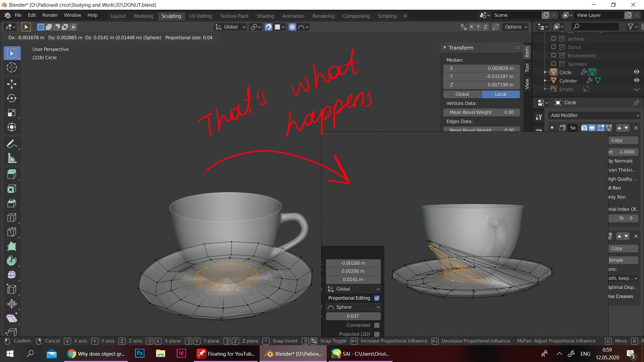Switch to the Modeling workspace tab
The height and width of the screenshot is (362, 644).
coord(144,16)
